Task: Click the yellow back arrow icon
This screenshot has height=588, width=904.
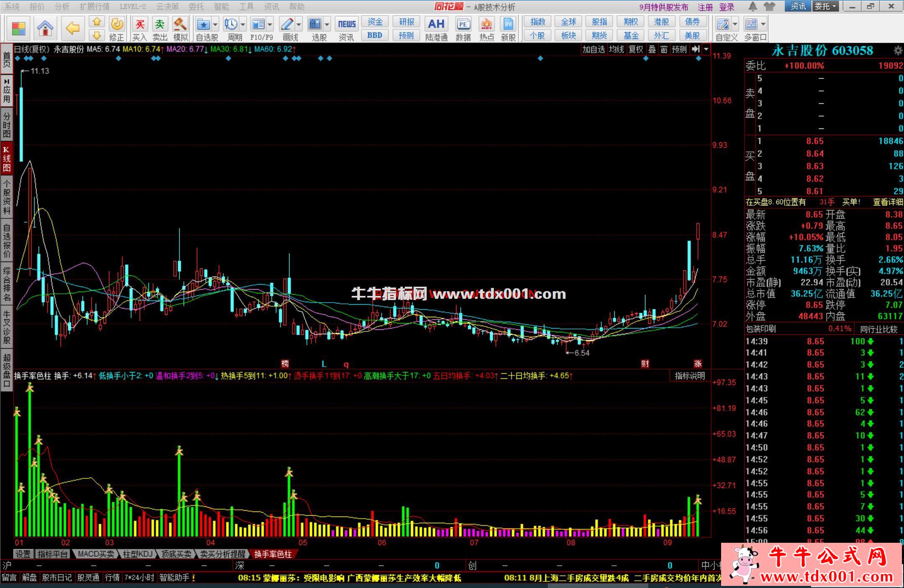Action: (73, 28)
